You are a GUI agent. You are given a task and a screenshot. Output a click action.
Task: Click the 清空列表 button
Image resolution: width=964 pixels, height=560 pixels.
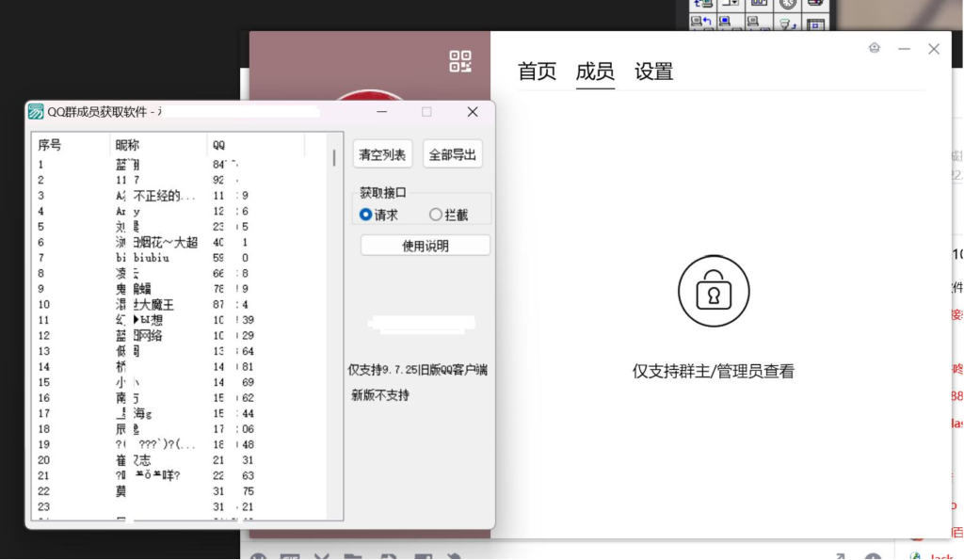point(382,155)
